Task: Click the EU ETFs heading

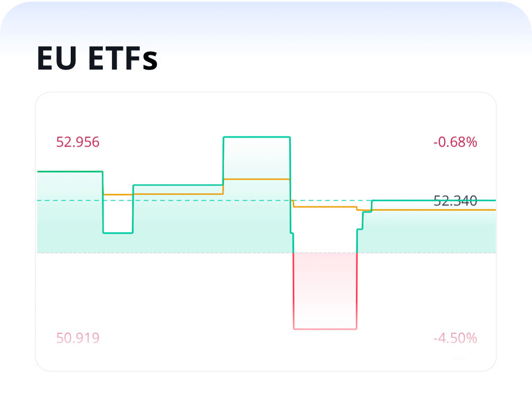Action: (97, 59)
